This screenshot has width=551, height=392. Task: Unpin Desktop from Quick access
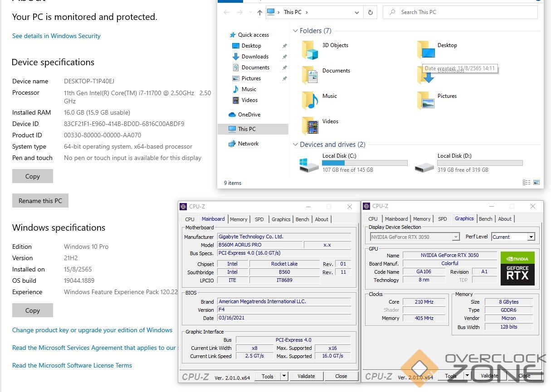284,46
